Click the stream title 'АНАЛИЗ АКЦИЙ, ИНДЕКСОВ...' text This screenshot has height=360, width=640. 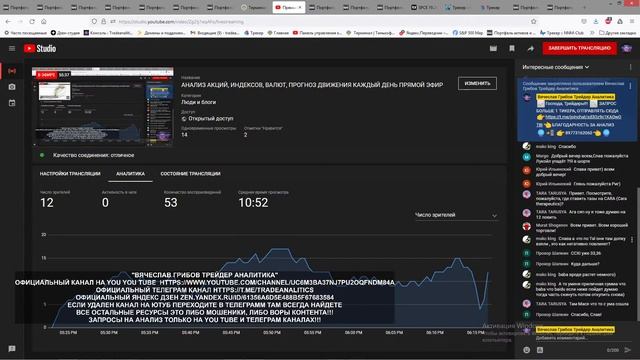[312, 85]
